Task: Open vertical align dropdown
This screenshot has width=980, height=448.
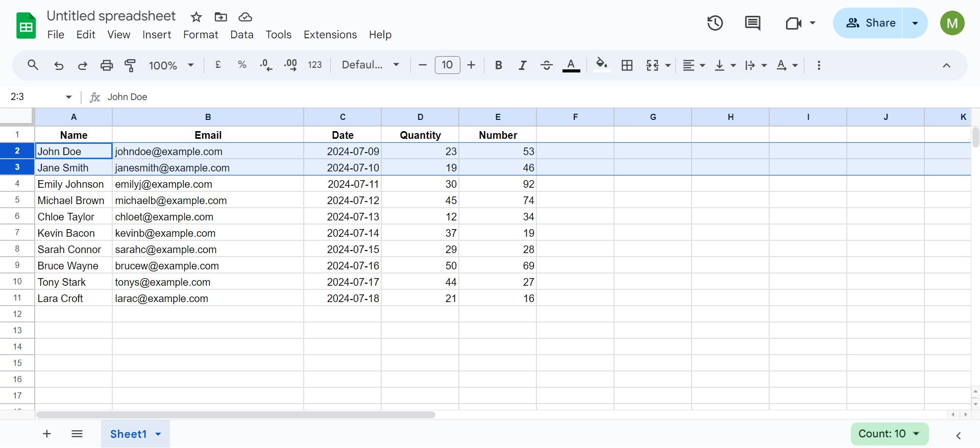Action: click(725, 65)
